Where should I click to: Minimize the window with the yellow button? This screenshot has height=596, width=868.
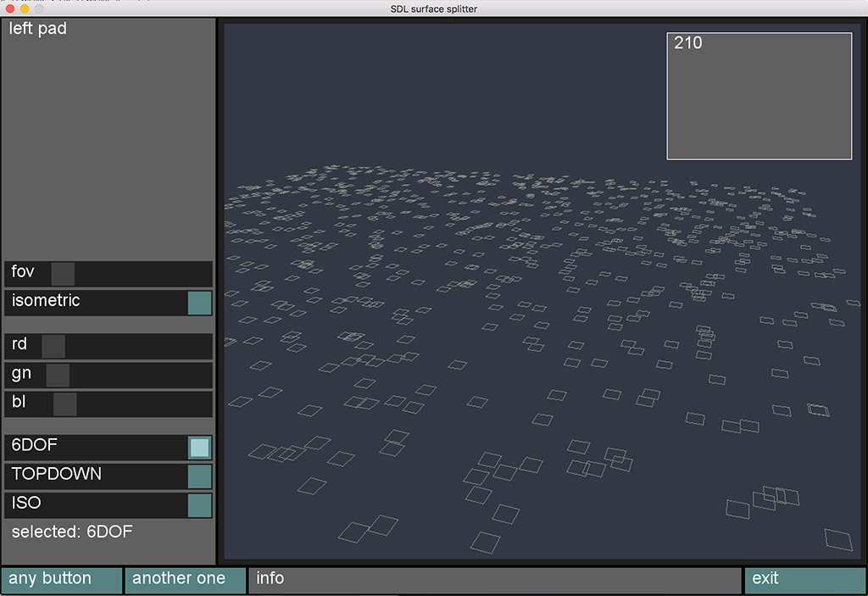click(x=25, y=8)
